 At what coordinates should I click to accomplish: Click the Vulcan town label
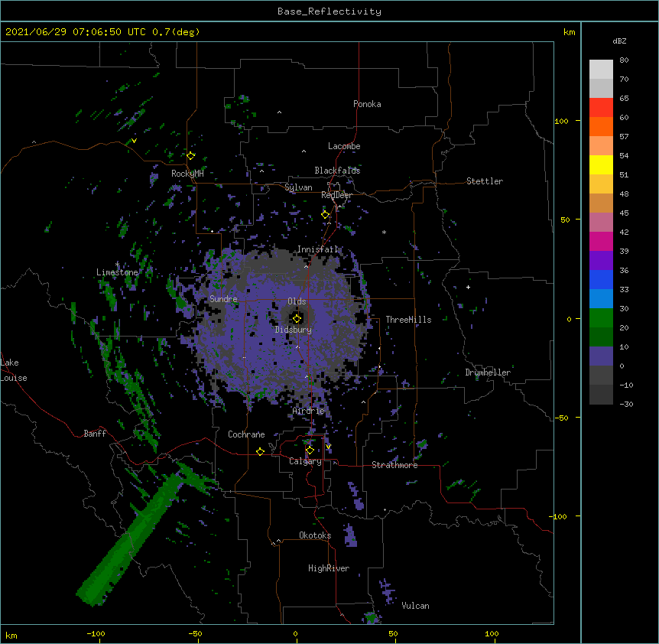point(415,606)
